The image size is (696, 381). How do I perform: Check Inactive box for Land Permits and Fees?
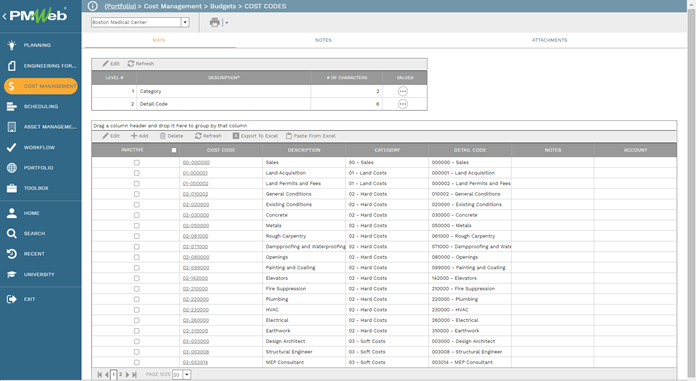click(137, 183)
